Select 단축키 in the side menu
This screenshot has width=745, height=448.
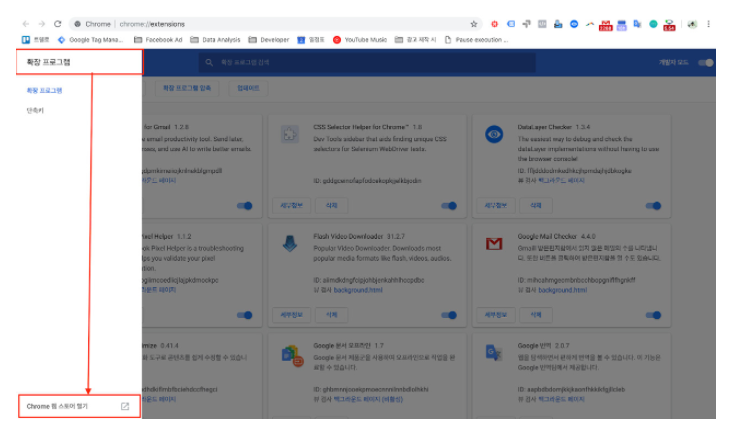[x=35, y=110]
